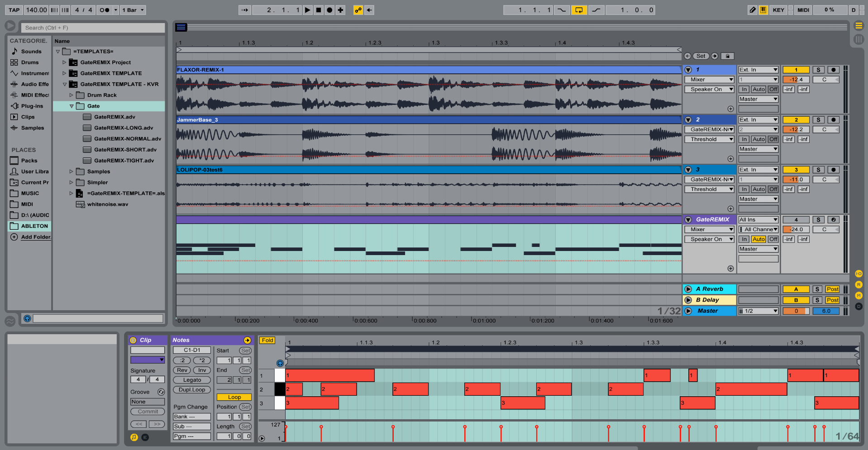Solo track 1
868x450 pixels.
818,70
